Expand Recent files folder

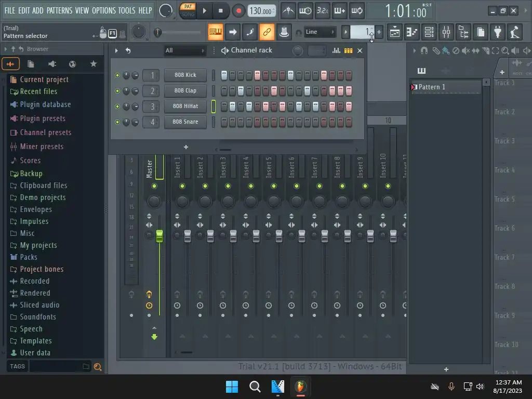point(38,91)
